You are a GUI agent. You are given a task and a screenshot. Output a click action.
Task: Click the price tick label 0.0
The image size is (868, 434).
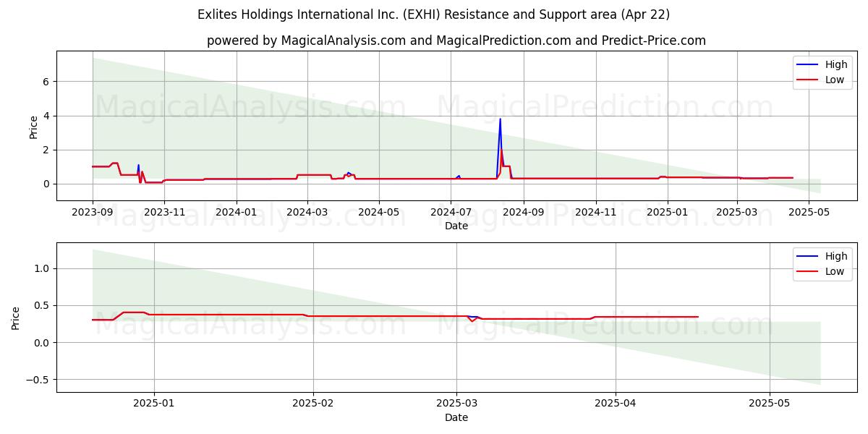click(43, 342)
